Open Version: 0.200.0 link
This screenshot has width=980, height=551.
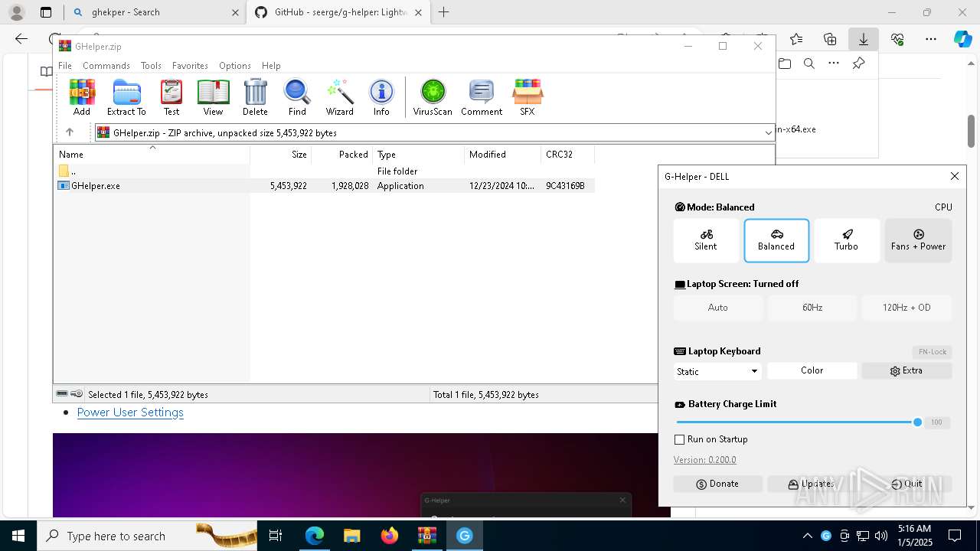(x=704, y=460)
